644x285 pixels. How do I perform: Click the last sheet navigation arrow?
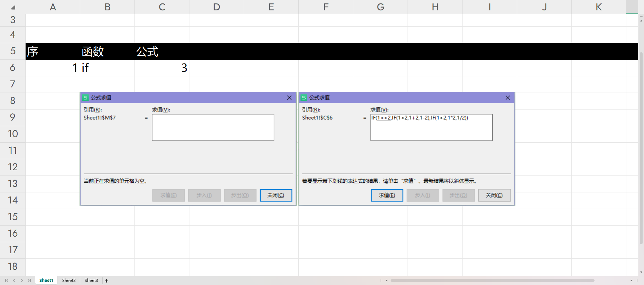[29, 281]
